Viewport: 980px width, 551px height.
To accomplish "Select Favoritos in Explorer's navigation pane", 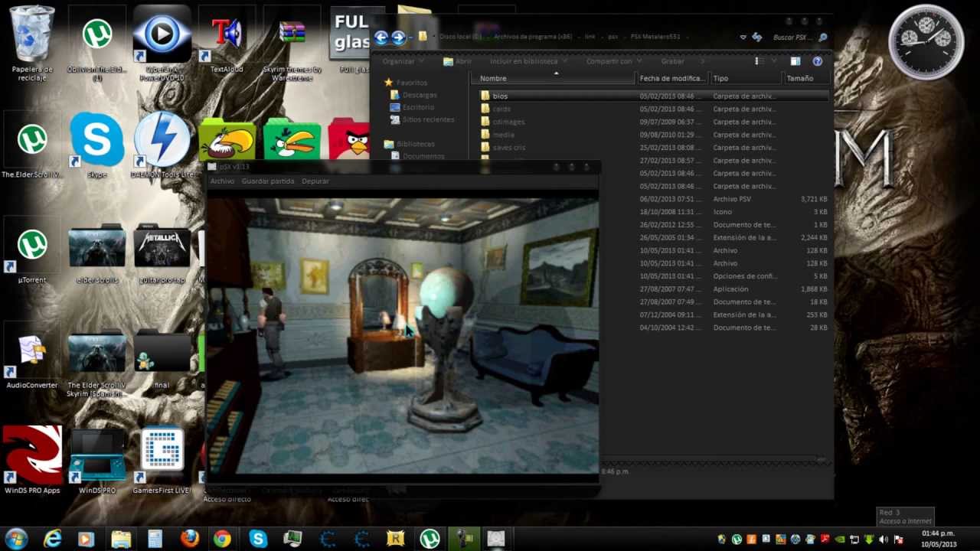I will tap(412, 83).
